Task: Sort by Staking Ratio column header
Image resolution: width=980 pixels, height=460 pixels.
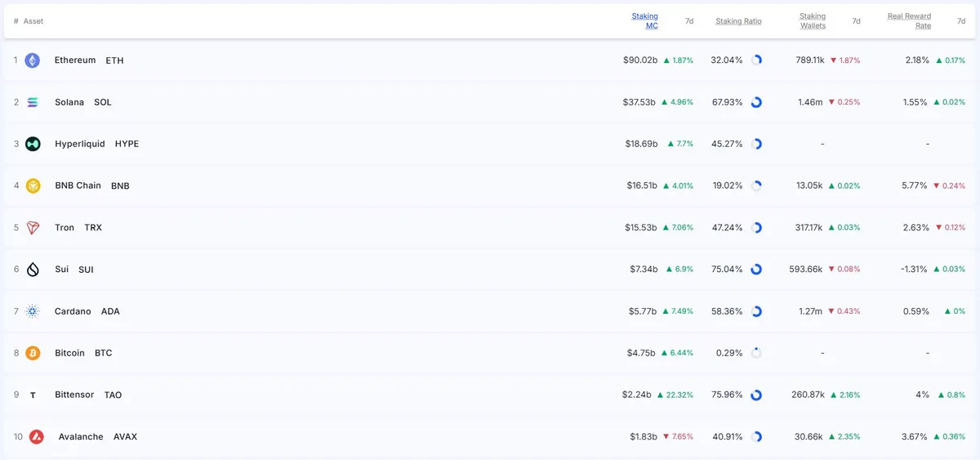Action: click(738, 21)
